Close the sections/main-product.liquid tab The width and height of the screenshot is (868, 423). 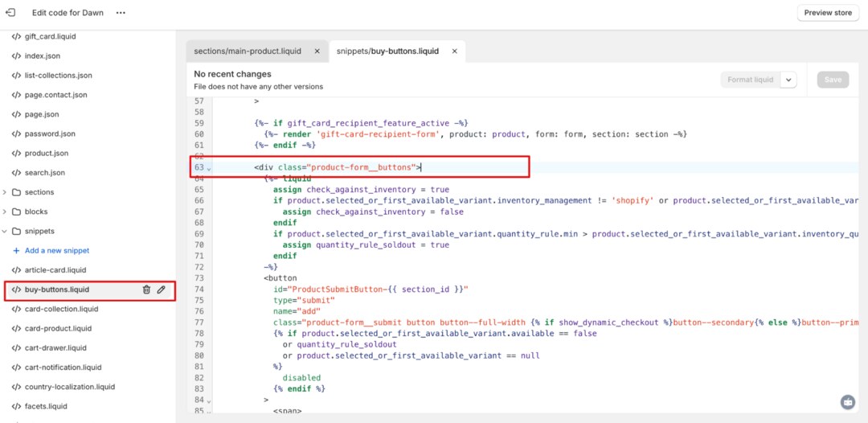tap(317, 51)
